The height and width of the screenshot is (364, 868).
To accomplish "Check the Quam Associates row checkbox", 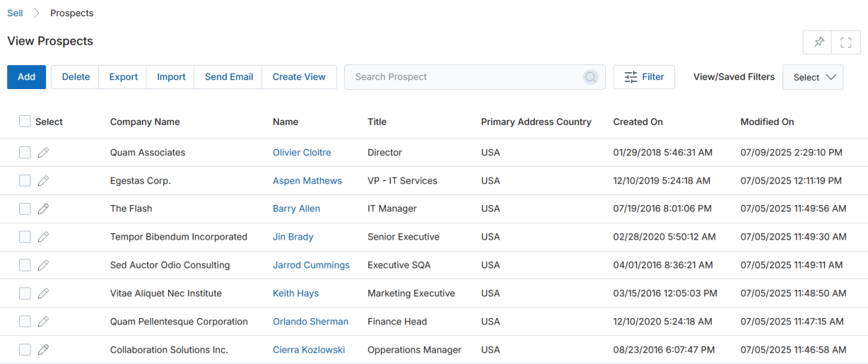I will tap(25, 153).
